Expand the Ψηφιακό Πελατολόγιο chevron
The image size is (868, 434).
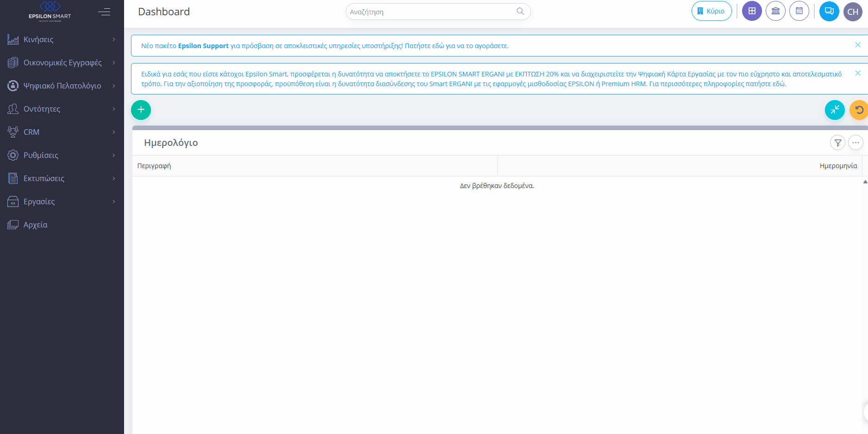point(114,86)
